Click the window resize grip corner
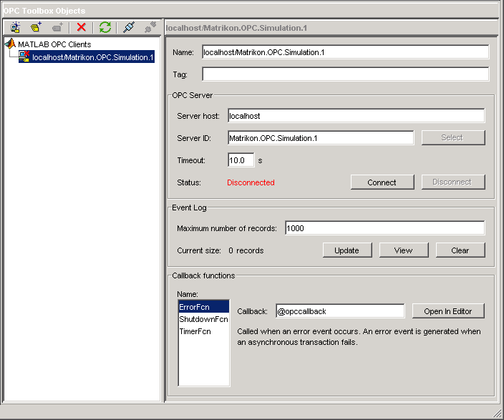The image size is (504, 420). pyautogui.click(x=498, y=414)
